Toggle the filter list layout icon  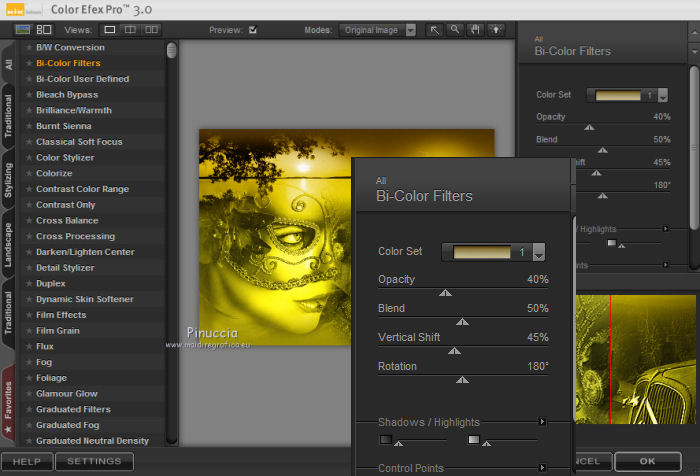pos(44,30)
